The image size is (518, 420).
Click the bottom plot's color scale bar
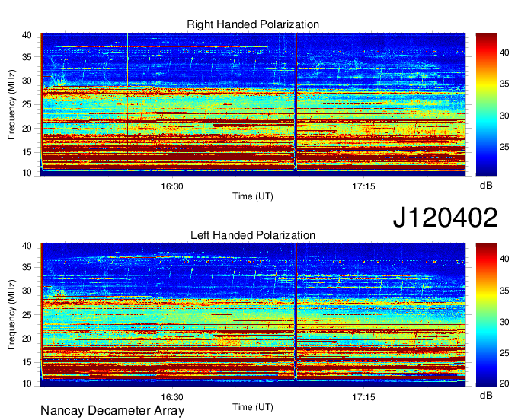[x=486, y=315]
